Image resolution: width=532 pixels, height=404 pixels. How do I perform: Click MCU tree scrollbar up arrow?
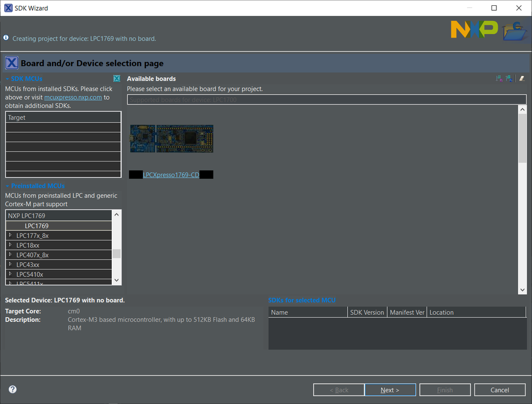pyautogui.click(x=117, y=215)
